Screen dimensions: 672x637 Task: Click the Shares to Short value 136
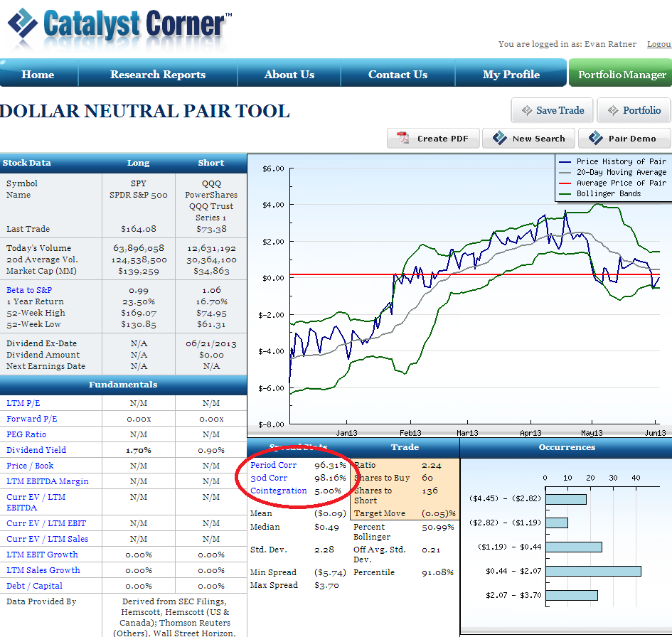click(x=430, y=491)
